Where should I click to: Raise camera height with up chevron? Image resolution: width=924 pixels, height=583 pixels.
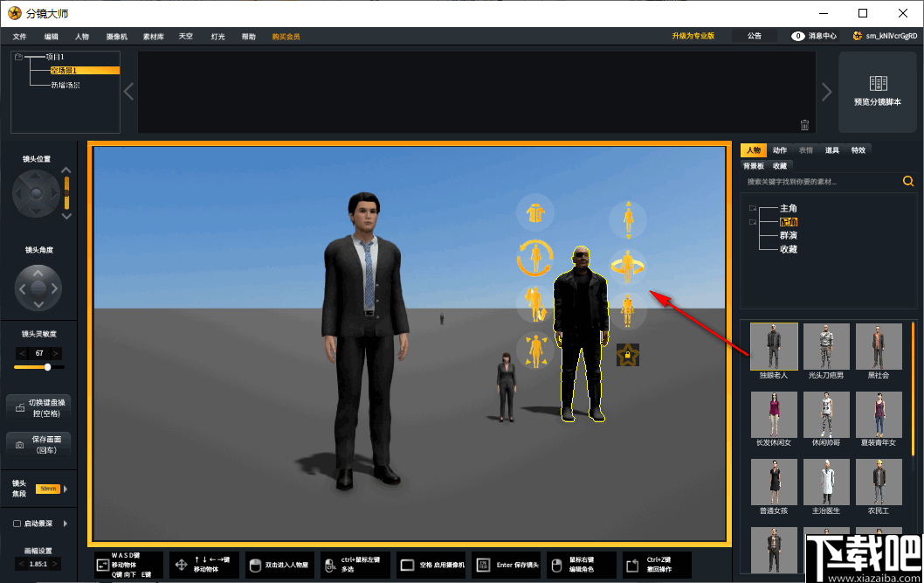coord(66,170)
